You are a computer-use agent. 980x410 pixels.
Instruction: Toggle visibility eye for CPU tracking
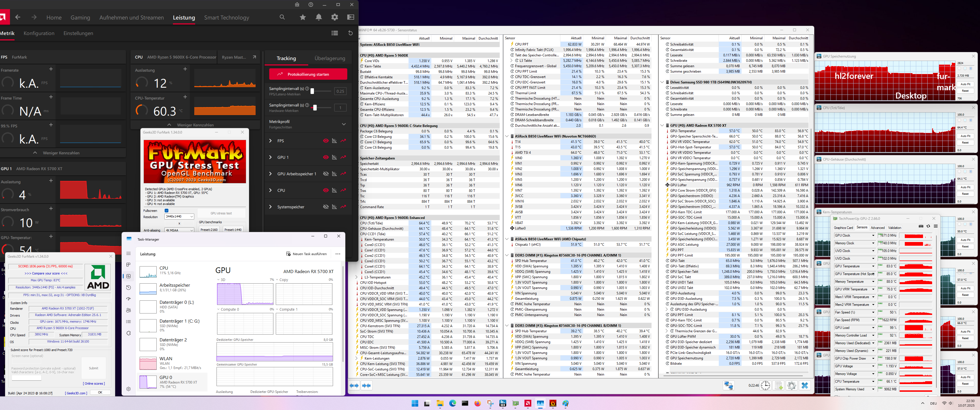pyautogui.click(x=326, y=190)
